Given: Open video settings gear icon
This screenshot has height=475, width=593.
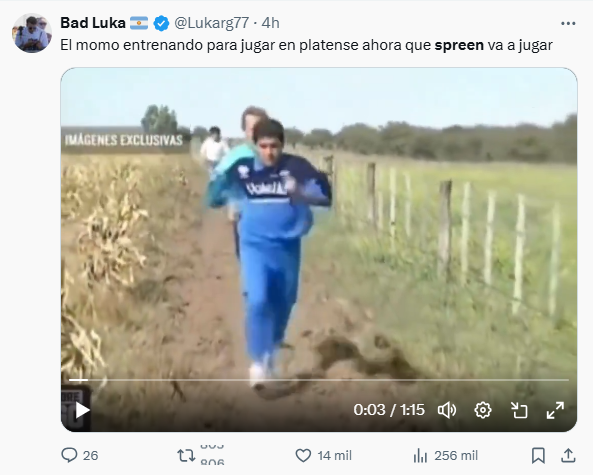Looking at the screenshot, I should [483, 410].
